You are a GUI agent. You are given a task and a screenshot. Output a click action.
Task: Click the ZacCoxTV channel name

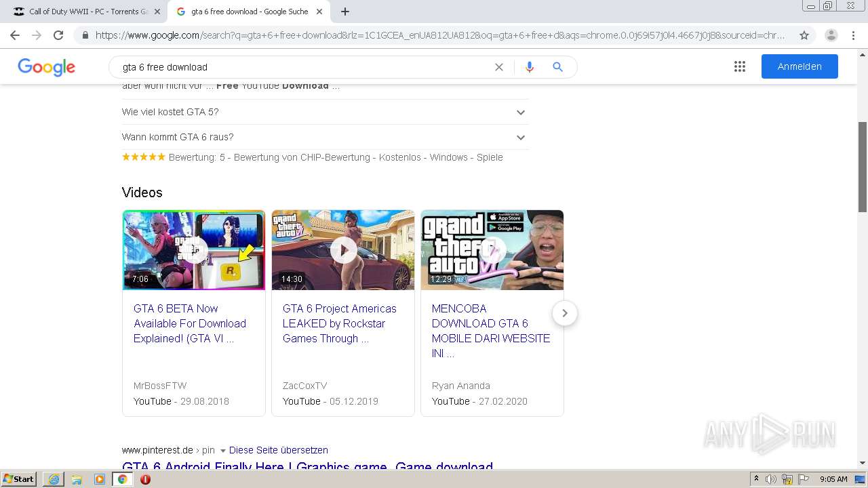(x=304, y=386)
